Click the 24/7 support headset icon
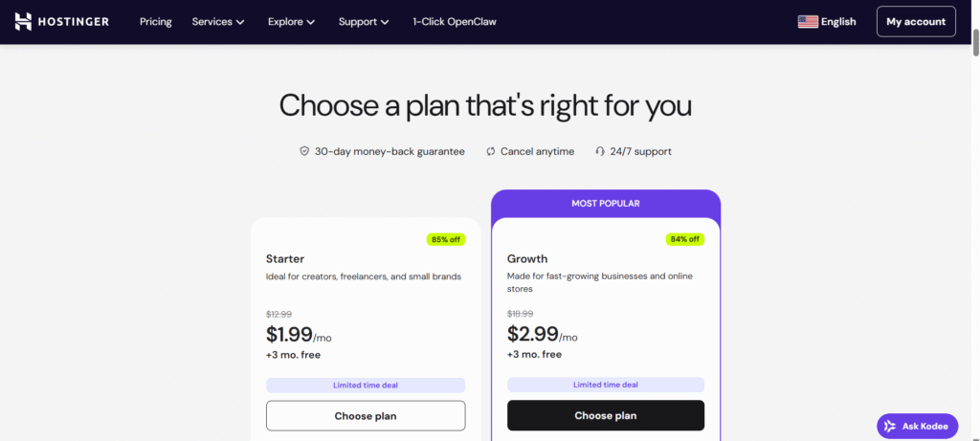This screenshot has height=441, width=980. coord(600,151)
